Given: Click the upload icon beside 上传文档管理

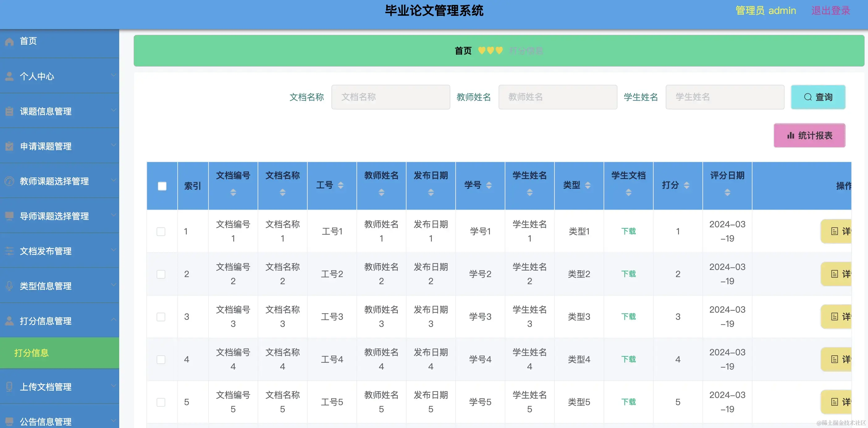Looking at the screenshot, I should point(9,386).
